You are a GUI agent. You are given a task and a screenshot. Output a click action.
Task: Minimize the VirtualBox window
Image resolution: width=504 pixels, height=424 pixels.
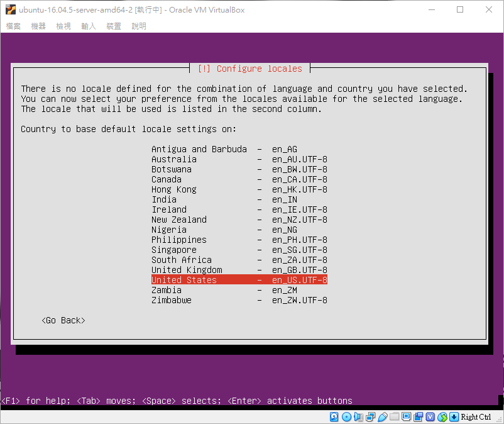click(x=432, y=9)
